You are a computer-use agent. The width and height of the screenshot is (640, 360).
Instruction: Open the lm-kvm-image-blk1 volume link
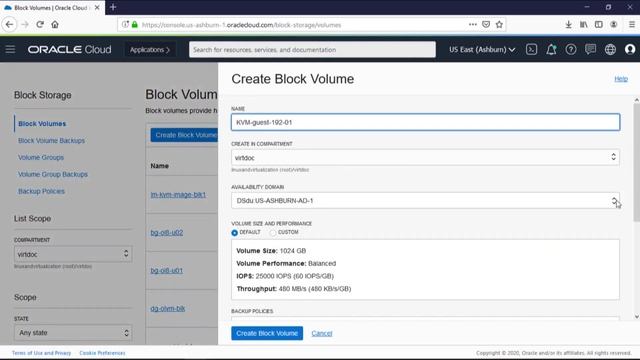tap(178, 194)
